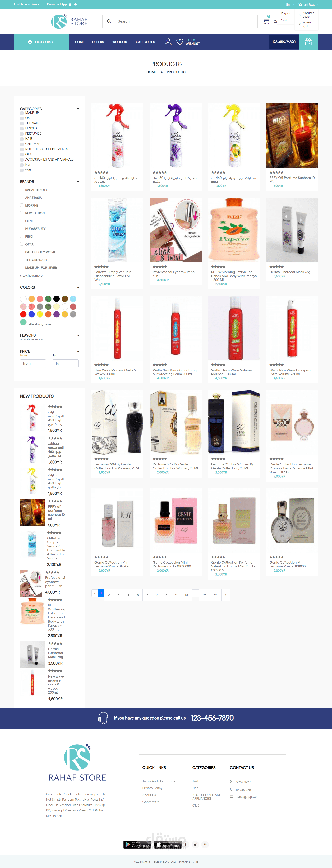Go to OFFERS in navigation menu
This screenshot has height=868, width=332.
point(98,42)
